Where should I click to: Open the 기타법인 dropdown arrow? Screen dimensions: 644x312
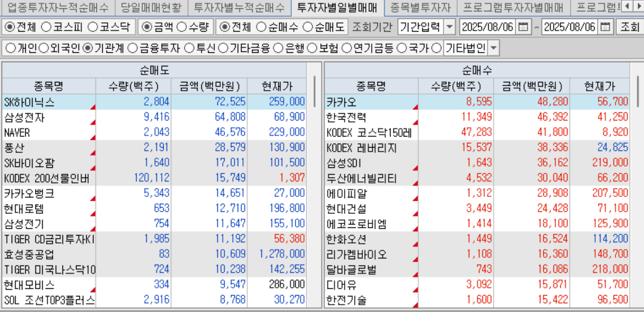(493, 49)
